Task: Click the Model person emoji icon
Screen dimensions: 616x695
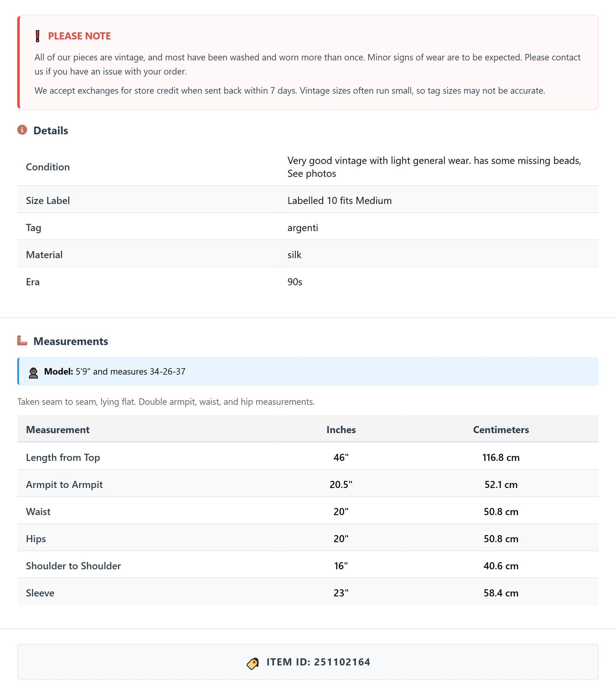Action: 33,373
